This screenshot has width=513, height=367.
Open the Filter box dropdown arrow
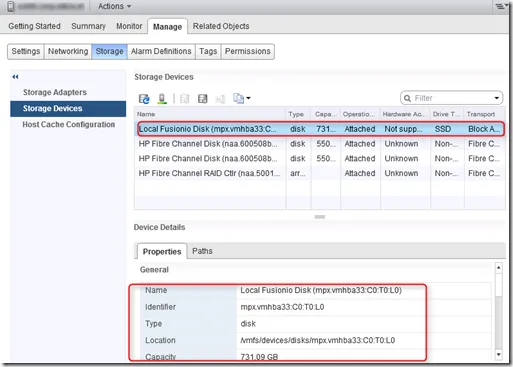tap(497, 98)
